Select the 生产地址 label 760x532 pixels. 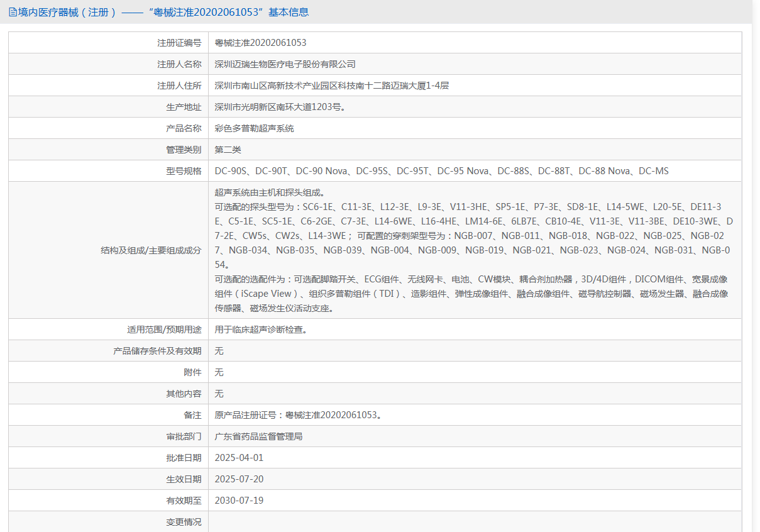(x=184, y=107)
